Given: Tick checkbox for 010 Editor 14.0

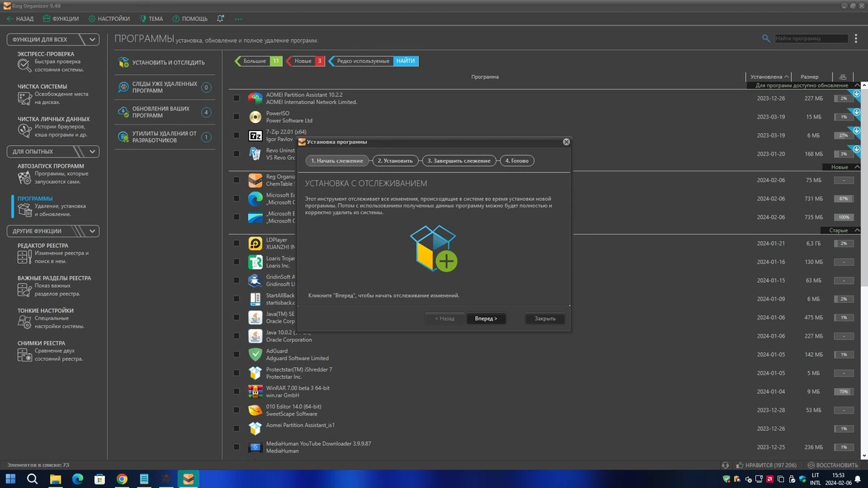Looking at the screenshot, I should coord(237,410).
